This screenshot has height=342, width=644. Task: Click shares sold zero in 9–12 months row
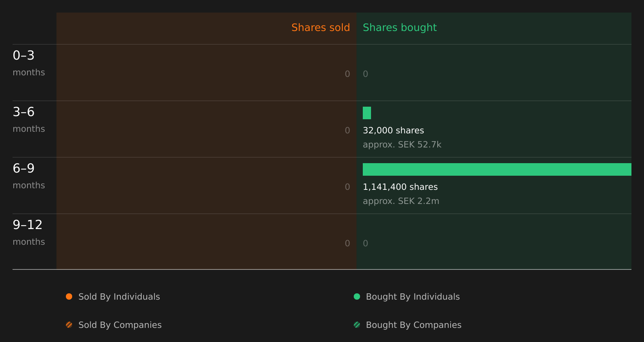click(347, 244)
